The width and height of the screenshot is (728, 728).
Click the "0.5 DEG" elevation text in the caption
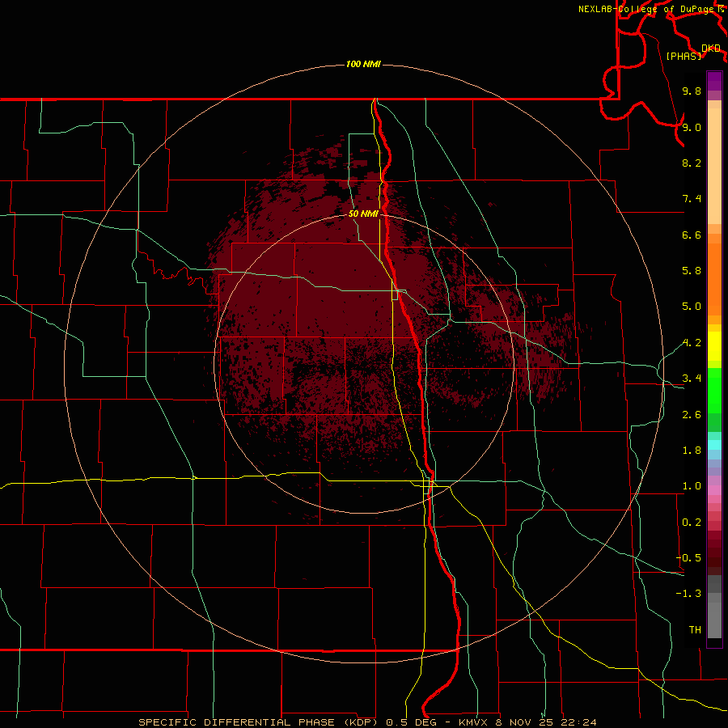coord(411,722)
